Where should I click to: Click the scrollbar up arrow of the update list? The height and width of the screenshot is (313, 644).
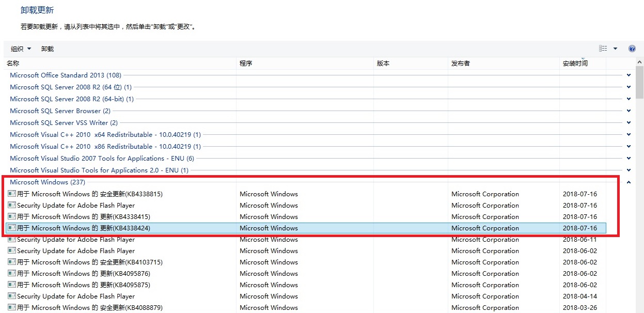tap(640, 62)
